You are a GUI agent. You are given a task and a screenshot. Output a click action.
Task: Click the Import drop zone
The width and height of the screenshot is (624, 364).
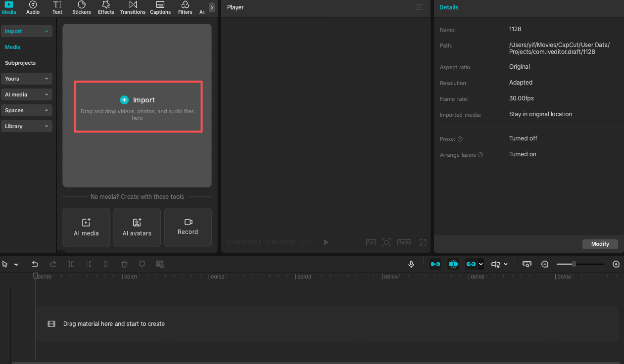pos(138,106)
